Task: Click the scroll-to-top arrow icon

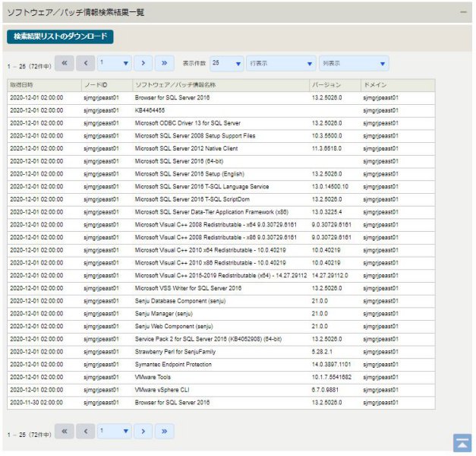Action: [x=462, y=443]
